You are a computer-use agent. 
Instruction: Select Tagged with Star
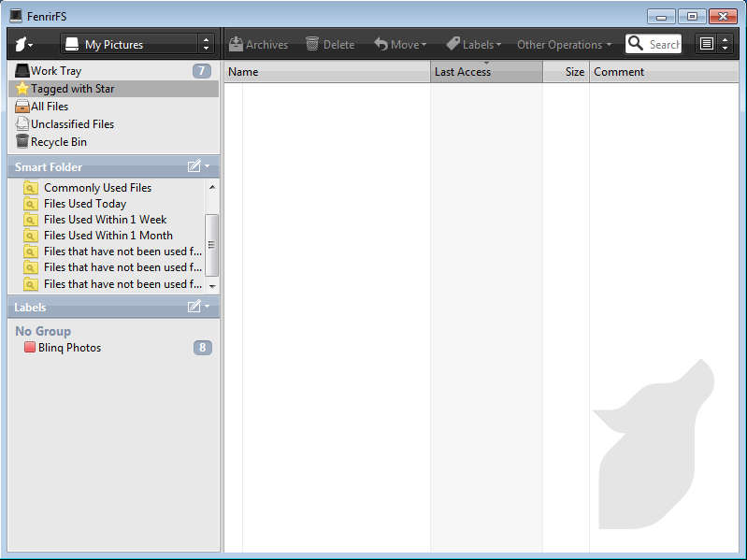point(113,89)
